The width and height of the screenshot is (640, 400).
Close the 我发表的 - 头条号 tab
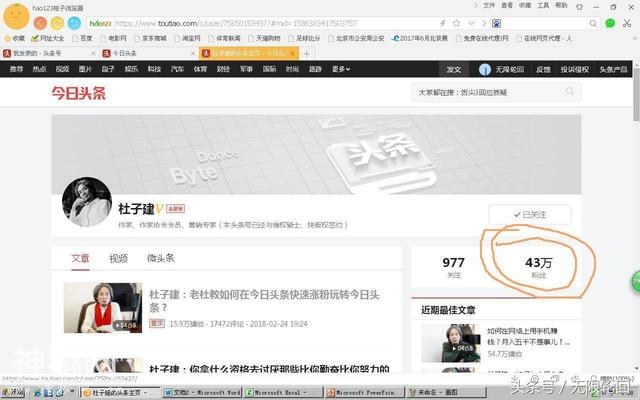(93, 53)
